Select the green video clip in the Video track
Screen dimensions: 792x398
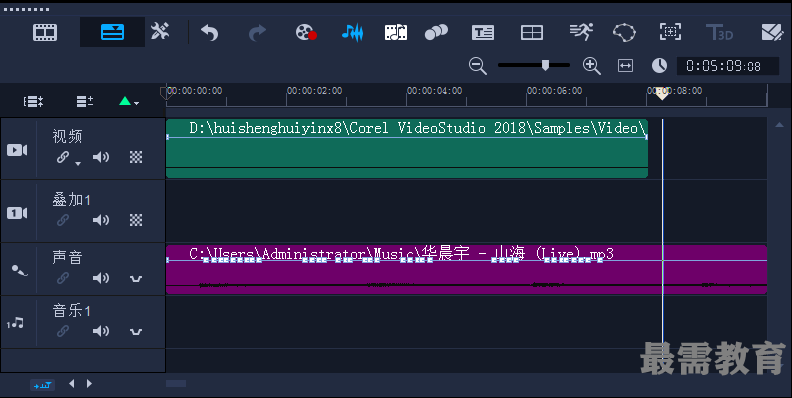click(x=407, y=148)
